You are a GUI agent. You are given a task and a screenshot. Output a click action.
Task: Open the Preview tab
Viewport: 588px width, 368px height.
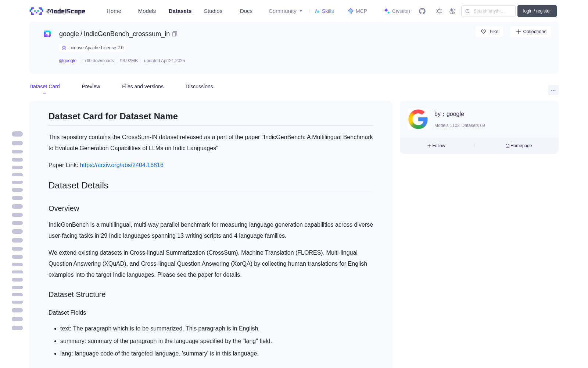click(91, 86)
